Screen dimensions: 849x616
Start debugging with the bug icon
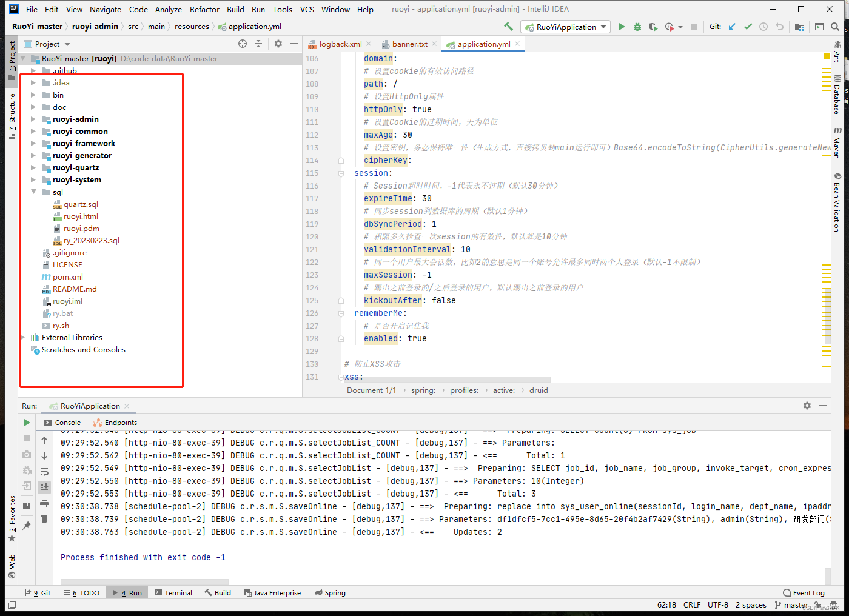pos(637,27)
